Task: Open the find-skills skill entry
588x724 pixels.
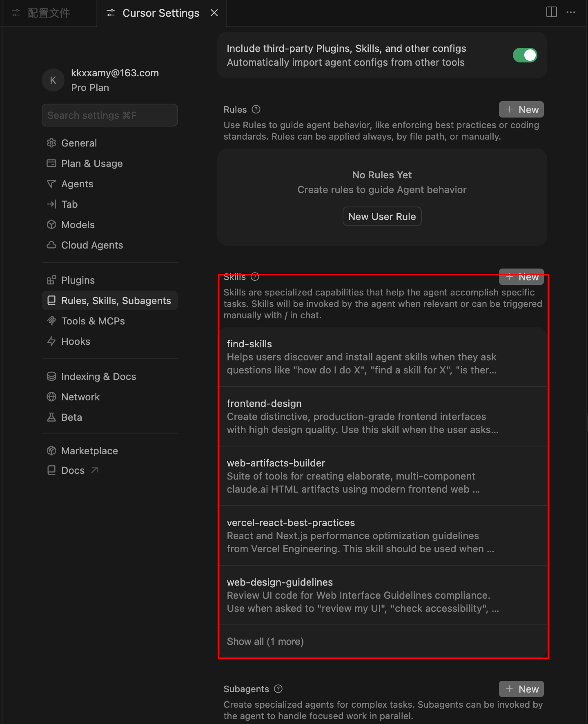Action: coord(382,357)
